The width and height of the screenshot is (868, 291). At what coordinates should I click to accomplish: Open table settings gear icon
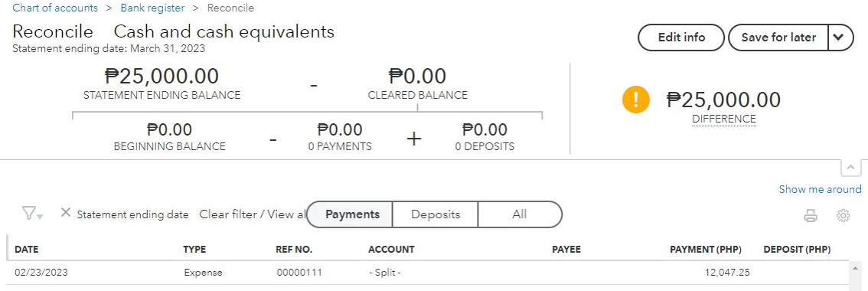pyautogui.click(x=843, y=216)
